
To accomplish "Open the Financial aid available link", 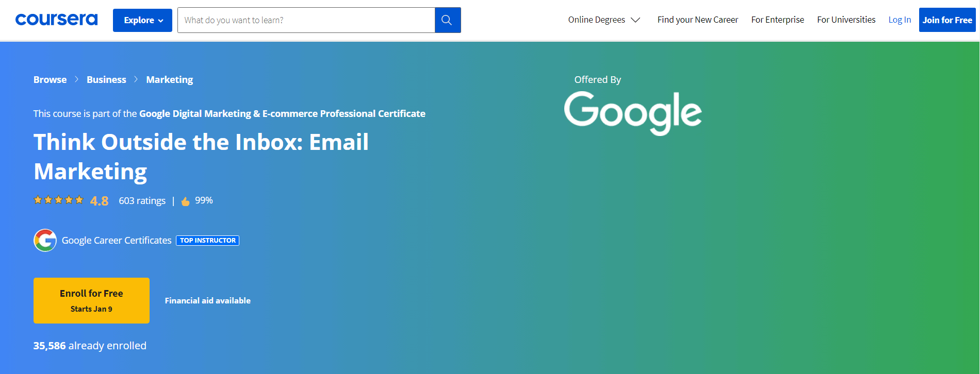I will coord(208,300).
